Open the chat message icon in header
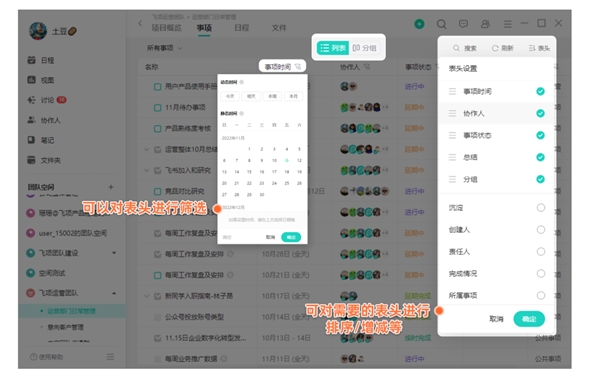This screenshot has height=387, width=600. [x=463, y=24]
